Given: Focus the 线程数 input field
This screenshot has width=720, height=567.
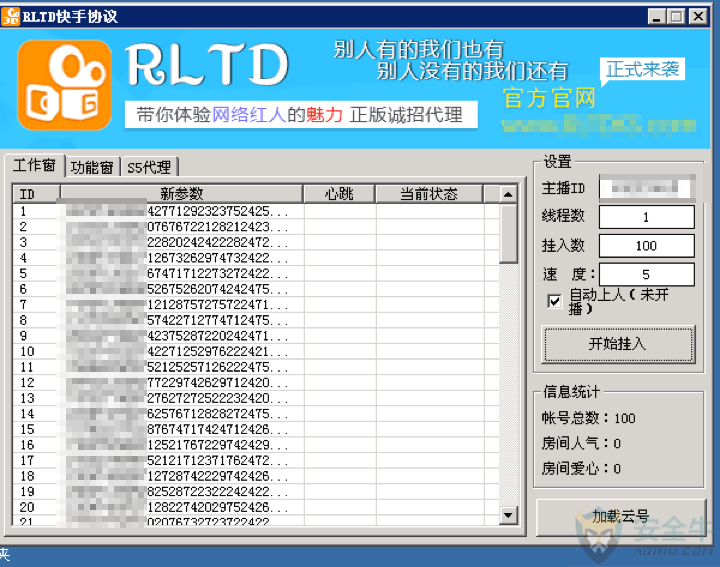Looking at the screenshot, I should (647, 217).
